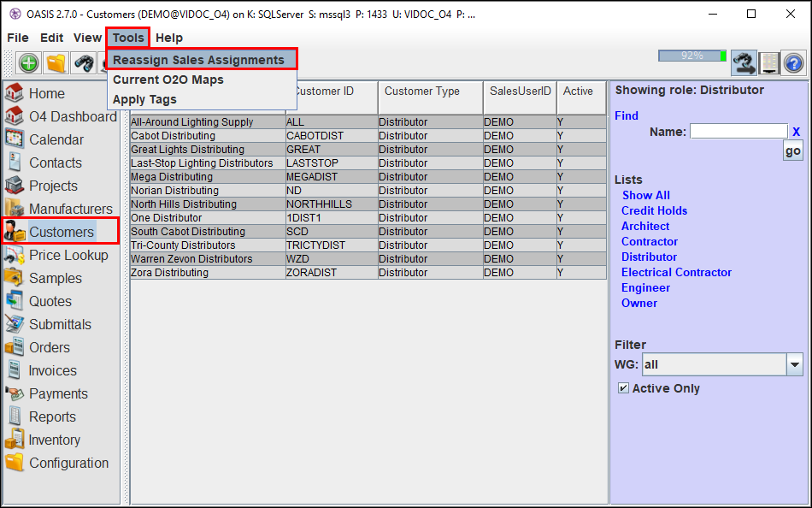The image size is (812, 508).
Task: Open the File menu
Action: click(x=18, y=38)
